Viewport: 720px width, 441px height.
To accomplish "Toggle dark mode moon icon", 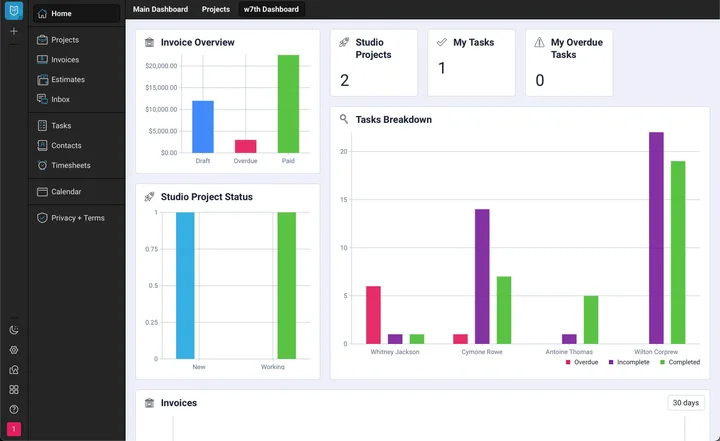I will point(14,330).
